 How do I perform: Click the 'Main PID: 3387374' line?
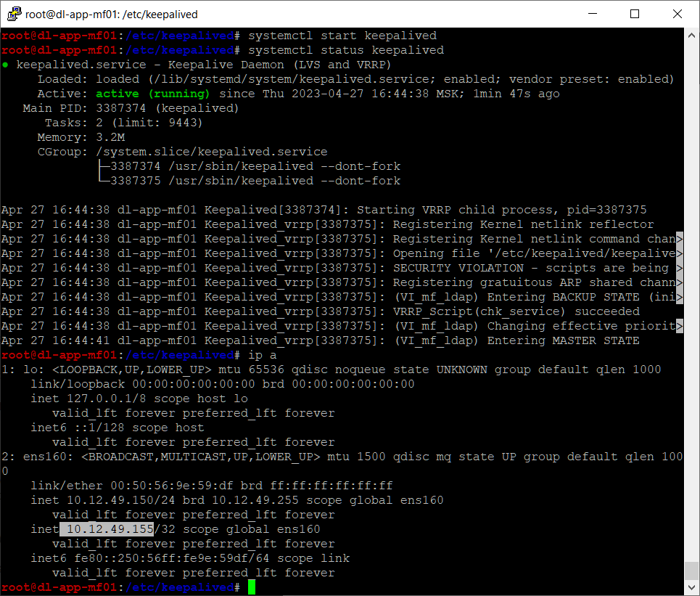[x=131, y=108]
